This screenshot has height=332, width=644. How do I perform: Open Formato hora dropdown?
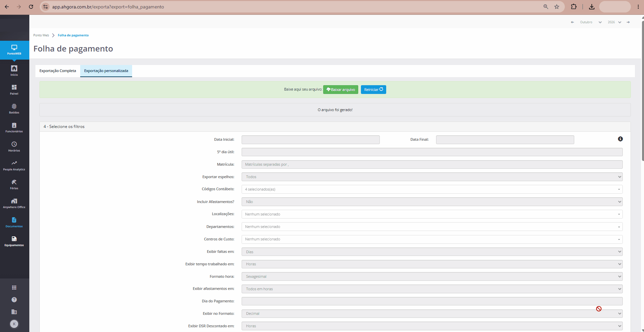pos(432,276)
